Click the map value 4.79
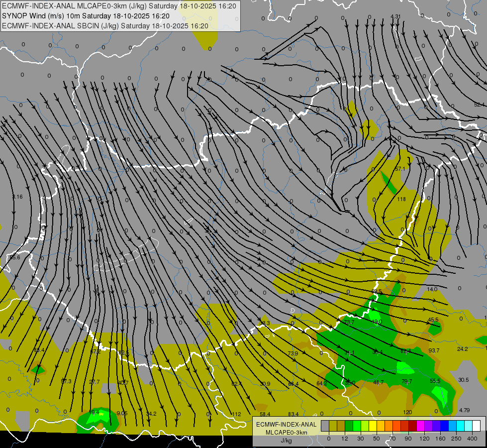This screenshot has width=487, height=448. tap(464, 410)
